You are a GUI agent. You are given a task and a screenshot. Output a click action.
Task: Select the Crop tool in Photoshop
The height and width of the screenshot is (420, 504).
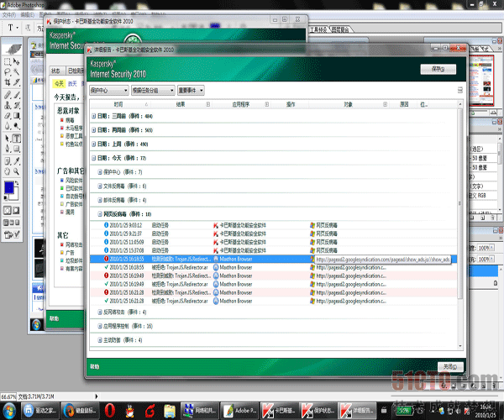(7, 82)
